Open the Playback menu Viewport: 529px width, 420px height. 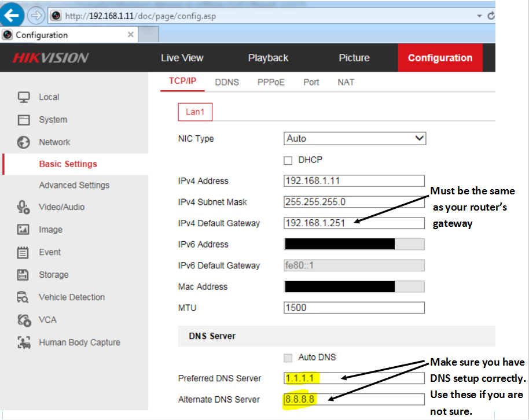(x=268, y=58)
